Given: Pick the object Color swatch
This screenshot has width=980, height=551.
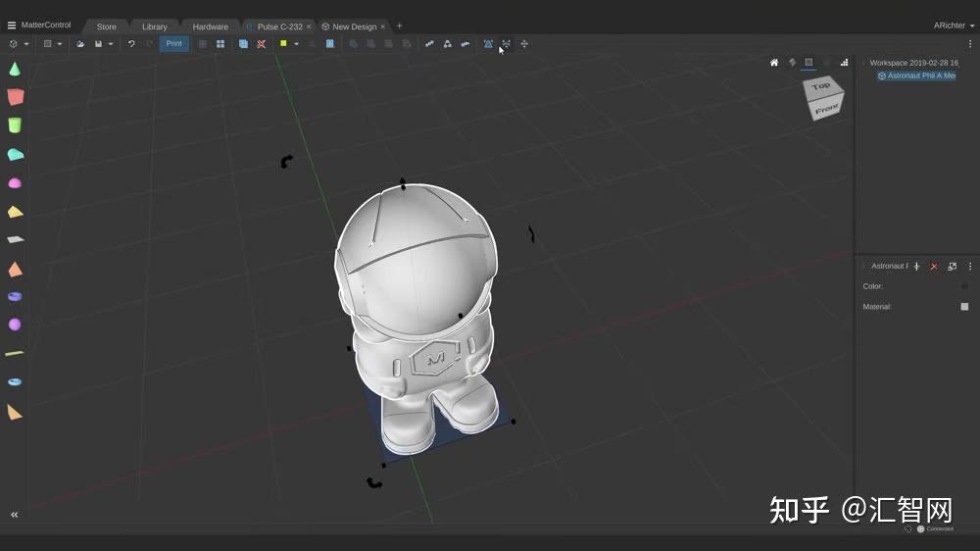Looking at the screenshot, I should (964, 286).
